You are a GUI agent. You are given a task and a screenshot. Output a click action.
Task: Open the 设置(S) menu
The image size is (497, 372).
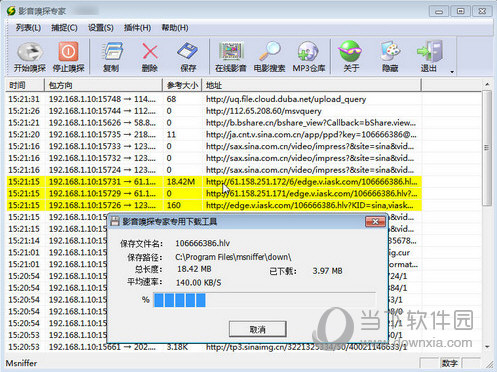pyautogui.click(x=101, y=28)
